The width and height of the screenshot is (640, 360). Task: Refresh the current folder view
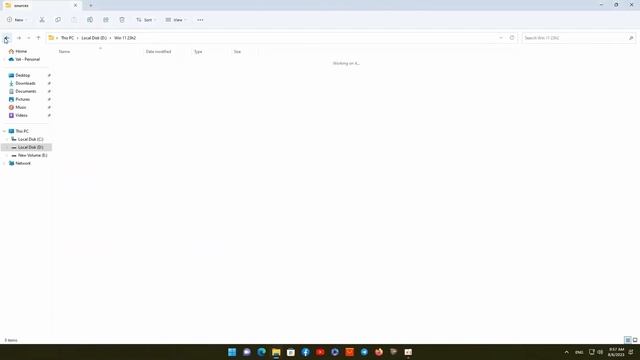point(512,38)
